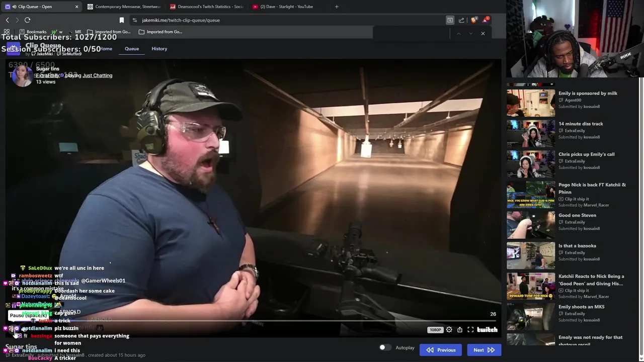644x362 pixels.
Task: Open first 'Imported from Go...' bookmark folder
Action: pos(109,32)
